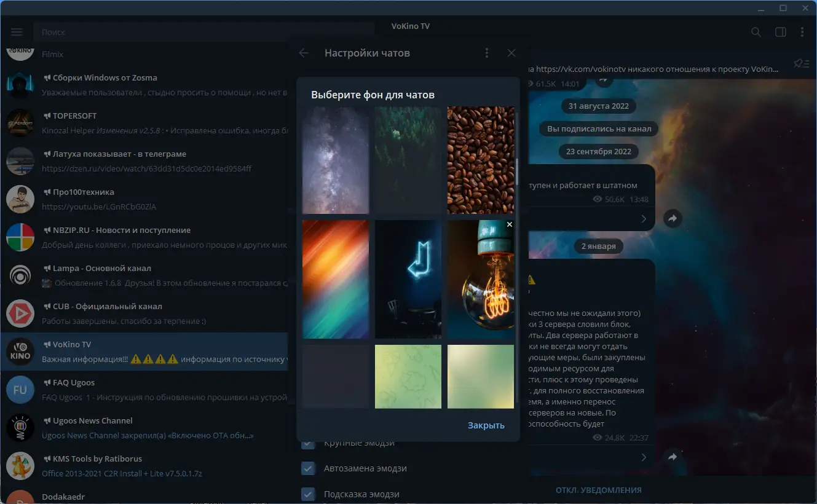The image size is (817, 504).
Task: Go back with the settings arrow
Action: [x=304, y=53]
